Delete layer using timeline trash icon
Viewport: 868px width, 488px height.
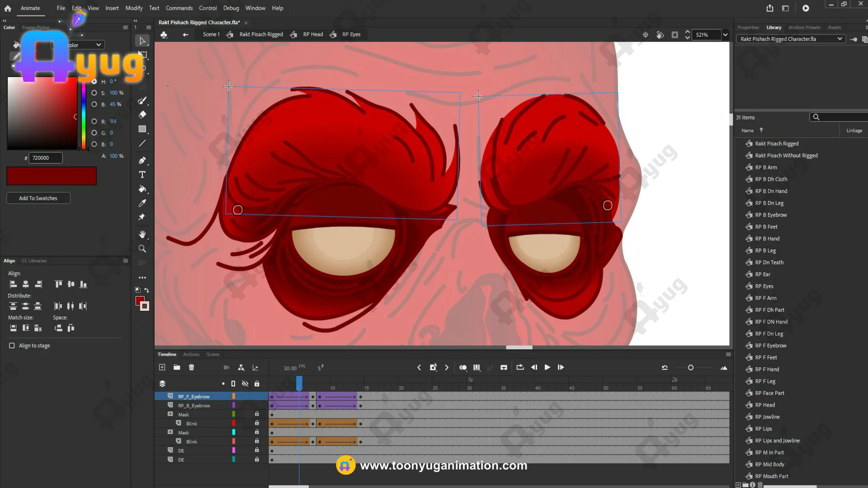(191, 367)
